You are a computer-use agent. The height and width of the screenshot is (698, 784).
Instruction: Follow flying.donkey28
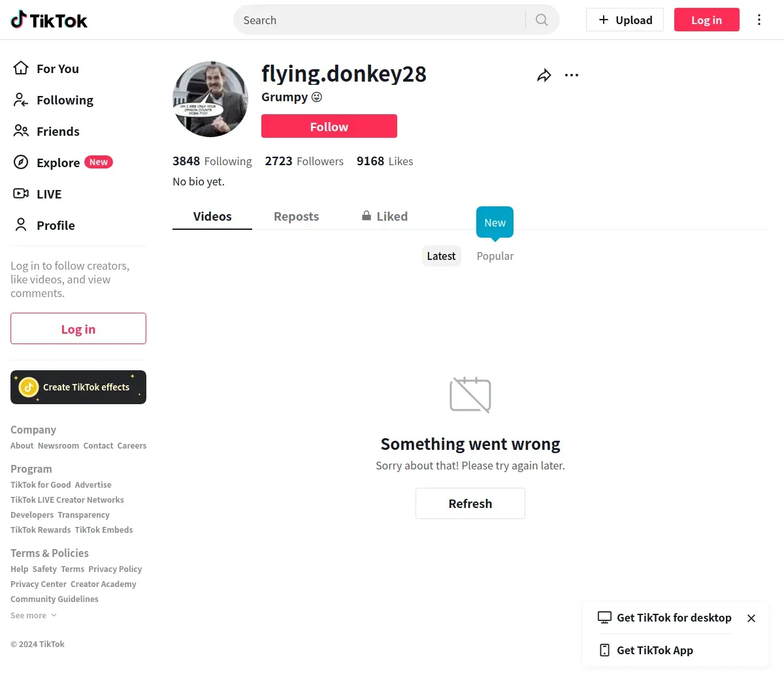329,126
